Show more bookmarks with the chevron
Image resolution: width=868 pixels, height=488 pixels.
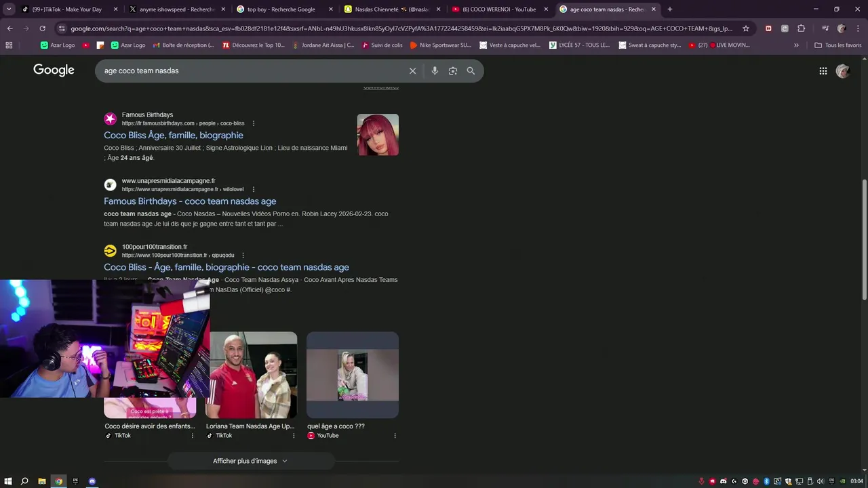tap(796, 45)
